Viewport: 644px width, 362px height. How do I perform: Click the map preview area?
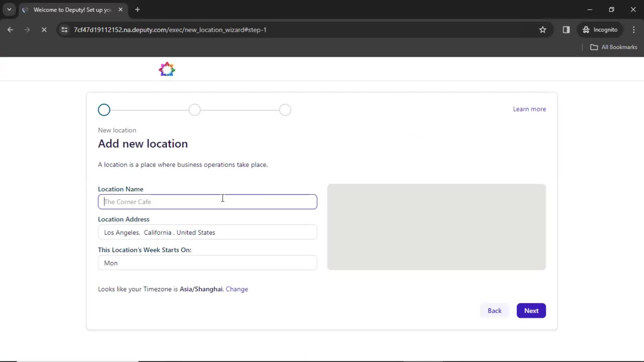coord(437,227)
